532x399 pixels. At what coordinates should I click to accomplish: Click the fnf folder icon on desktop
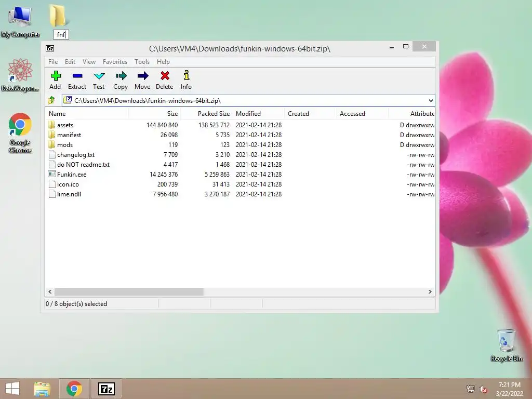tap(58, 16)
